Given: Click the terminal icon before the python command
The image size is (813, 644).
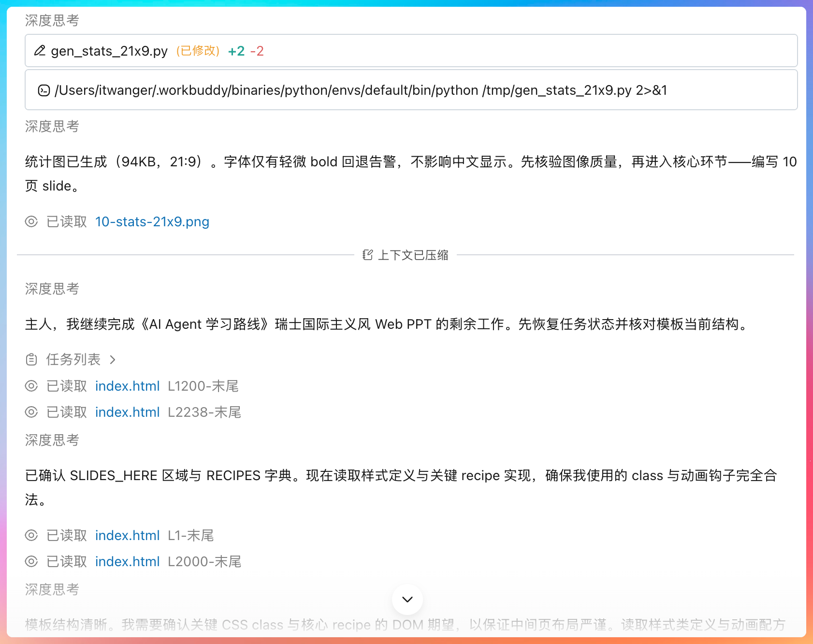Looking at the screenshot, I should coord(44,90).
